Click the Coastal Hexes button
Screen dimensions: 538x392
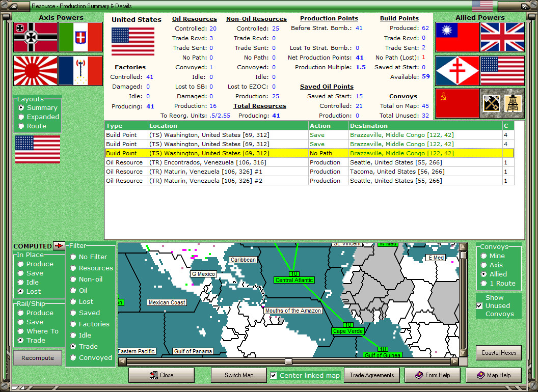coord(499,353)
